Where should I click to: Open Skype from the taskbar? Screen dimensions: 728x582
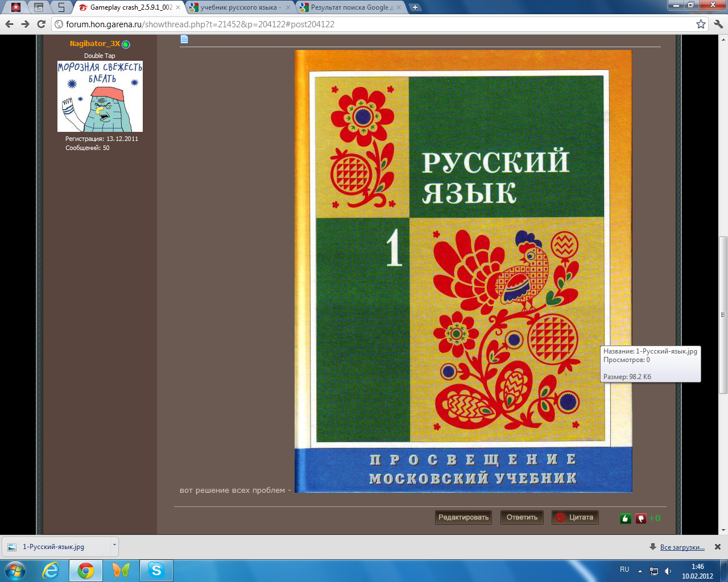point(156,570)
